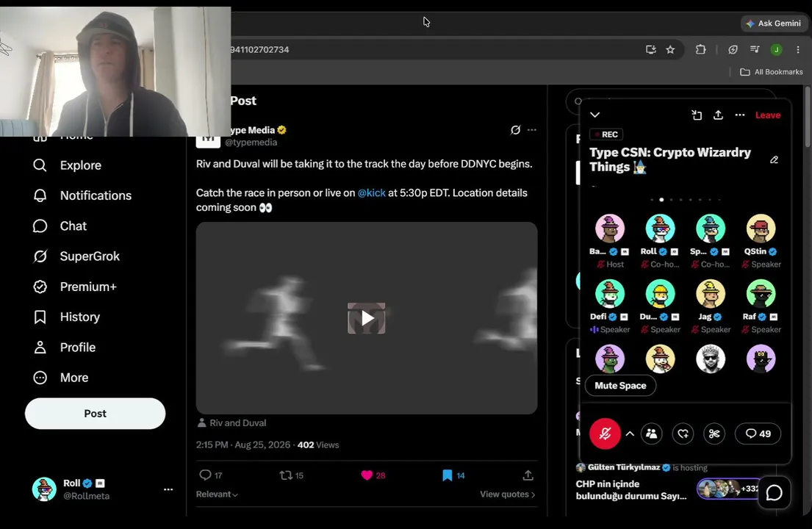Viewport: 812px width, 529px height.
Task: Open Chrome media control icon
Action: [755, 50]
